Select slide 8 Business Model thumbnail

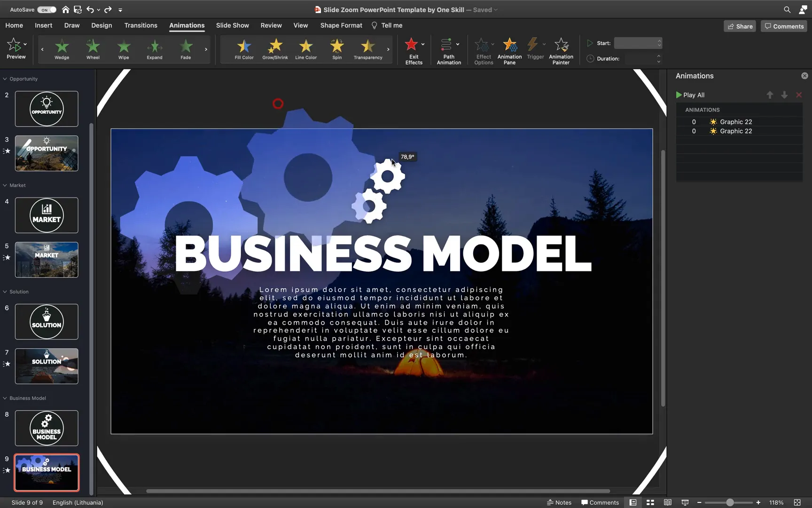pyautogui.click(x=47, y=428)
